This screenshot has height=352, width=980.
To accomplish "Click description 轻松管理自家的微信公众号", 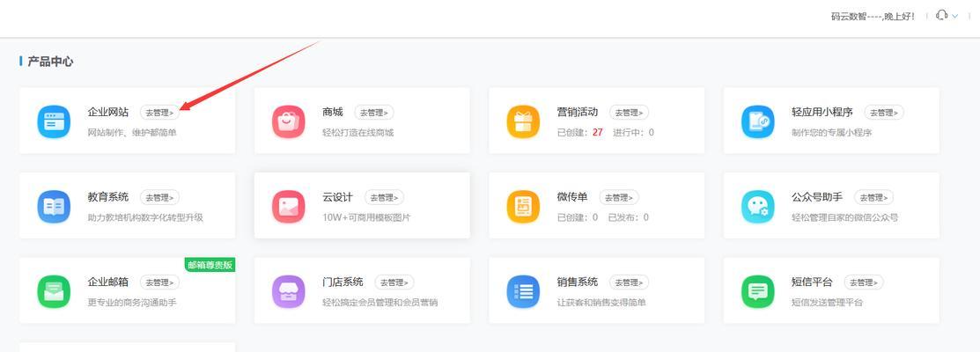I will 845,217.
